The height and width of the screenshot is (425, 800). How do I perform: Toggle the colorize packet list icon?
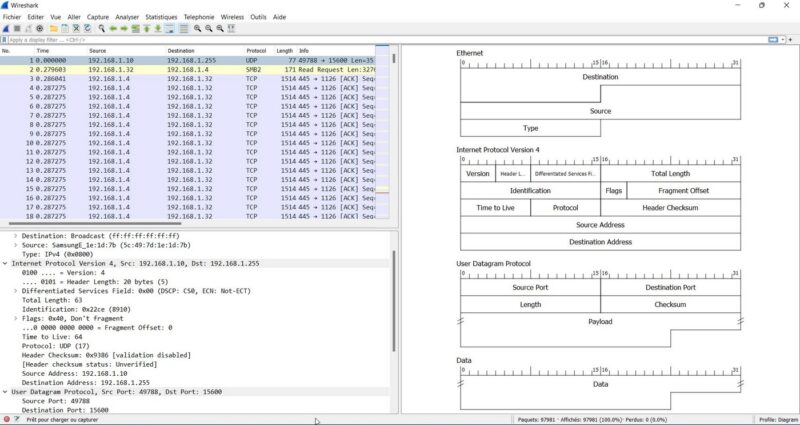pos(183,29)
